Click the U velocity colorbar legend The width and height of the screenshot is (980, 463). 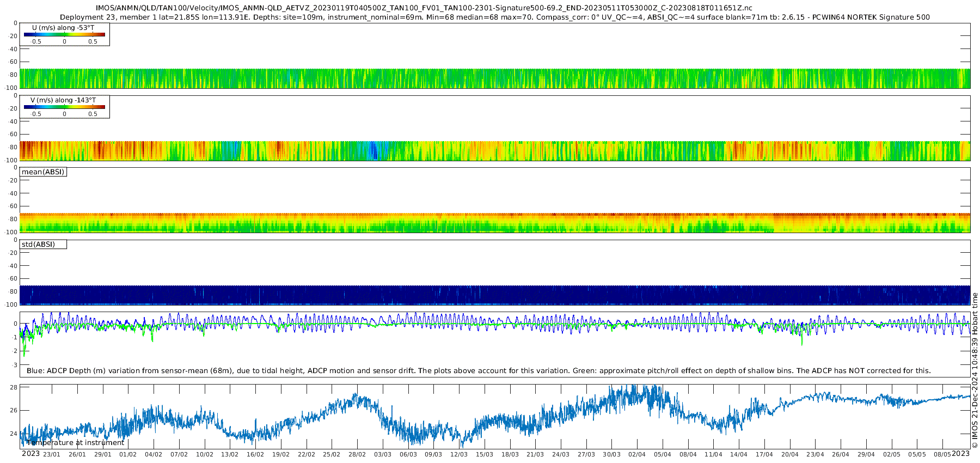64,35
